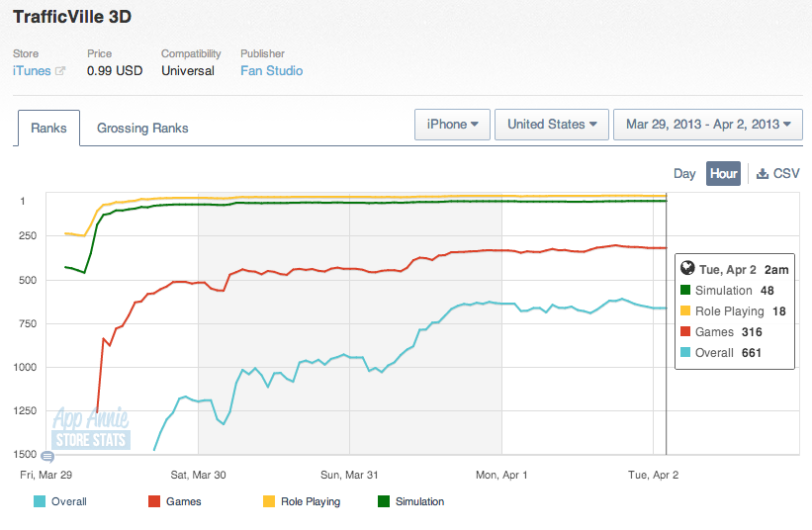The height and width of the screenshot is (530, 812).
Task: Toggle the Overall series in legend
Action: 60,501
